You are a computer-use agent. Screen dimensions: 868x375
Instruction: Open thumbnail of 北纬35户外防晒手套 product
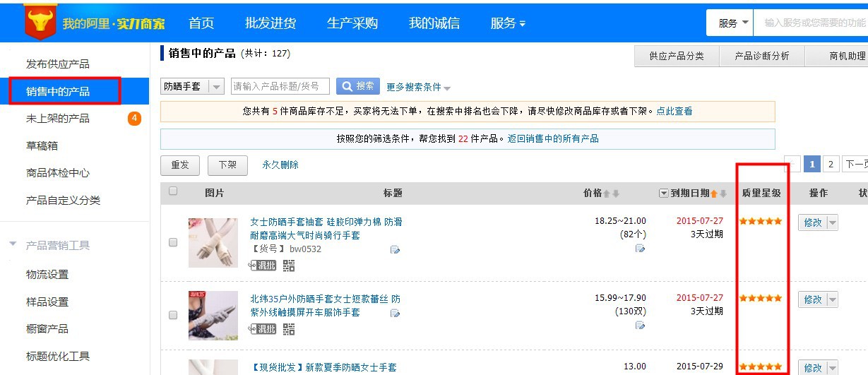coord(213,316)
